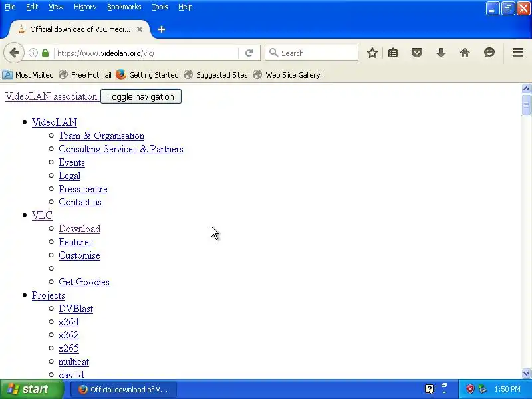Go to the Home page icon
The image size is (532, 399).
[465, 53]
